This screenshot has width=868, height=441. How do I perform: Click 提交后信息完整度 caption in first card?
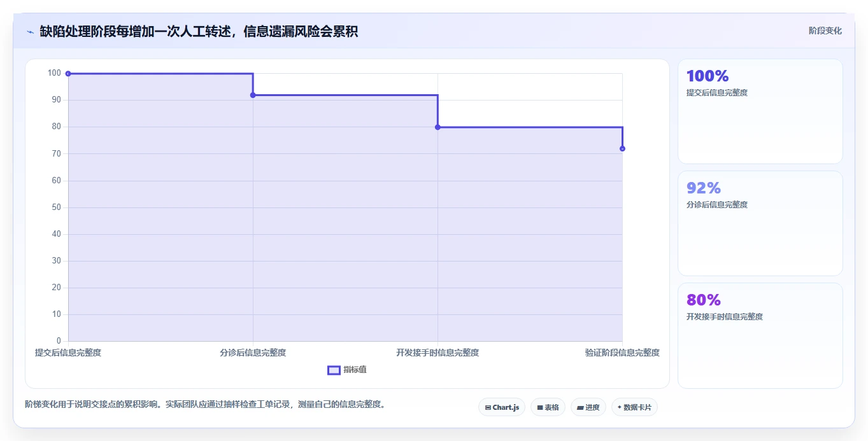point(717,93)
